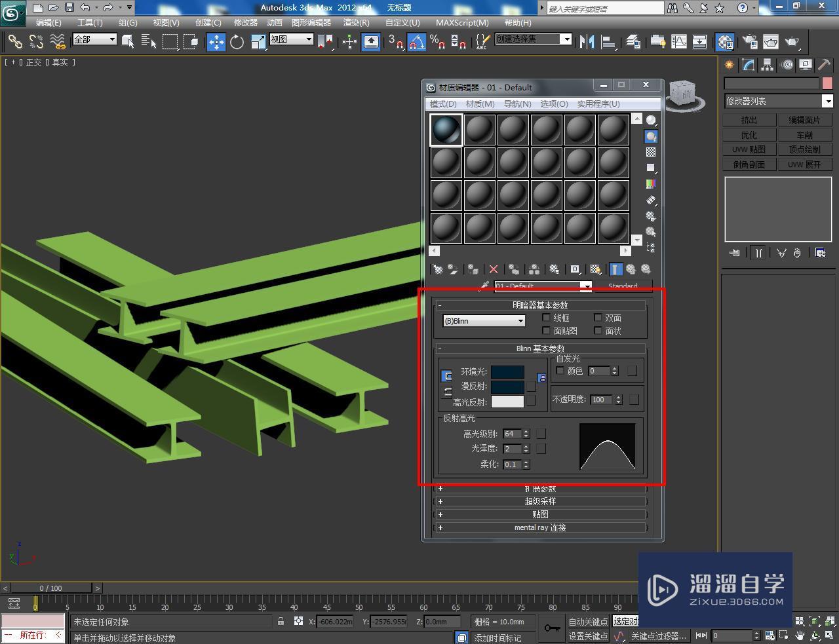The width and height of the screenshot is (839, 644).
Task: Select the first material sample sphere
Action: (x=446, y=130)
